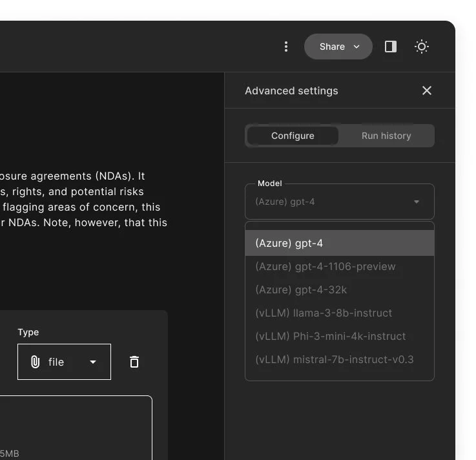Click the paperclip file icon
Screen dimensions: 476x460
pos(36,362)
